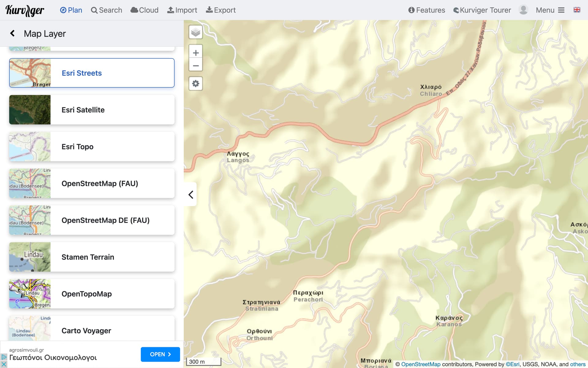Open the Import menu item
This screenshot has width=588, height=368.
(x=182, y=10)
